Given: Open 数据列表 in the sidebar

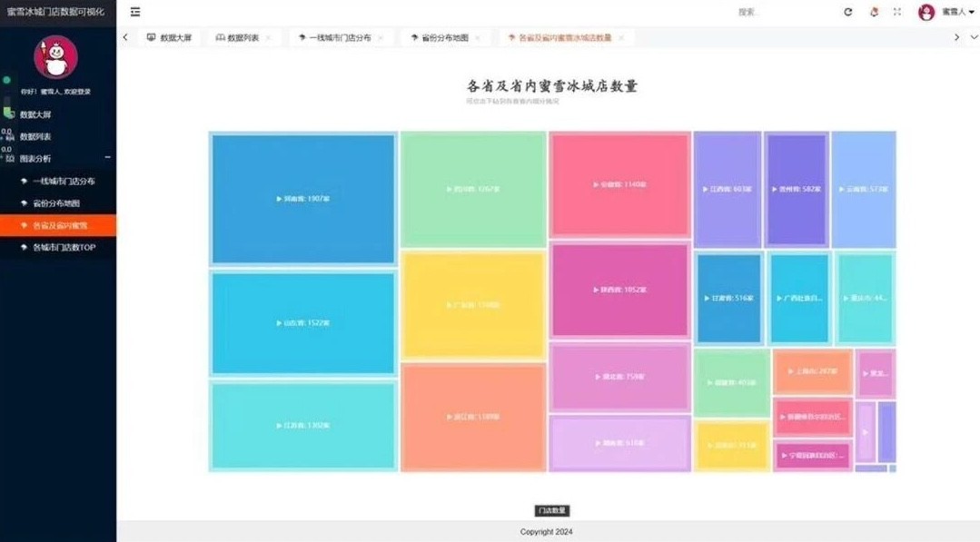Looking at the screenshot, I should (58, 136).
